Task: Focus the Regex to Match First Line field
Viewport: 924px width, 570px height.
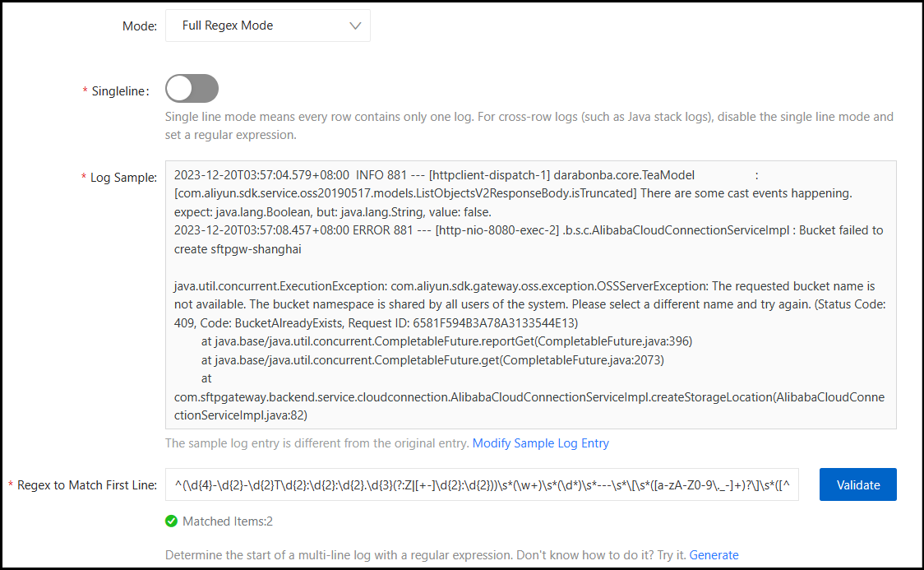Action: (481, 485)
